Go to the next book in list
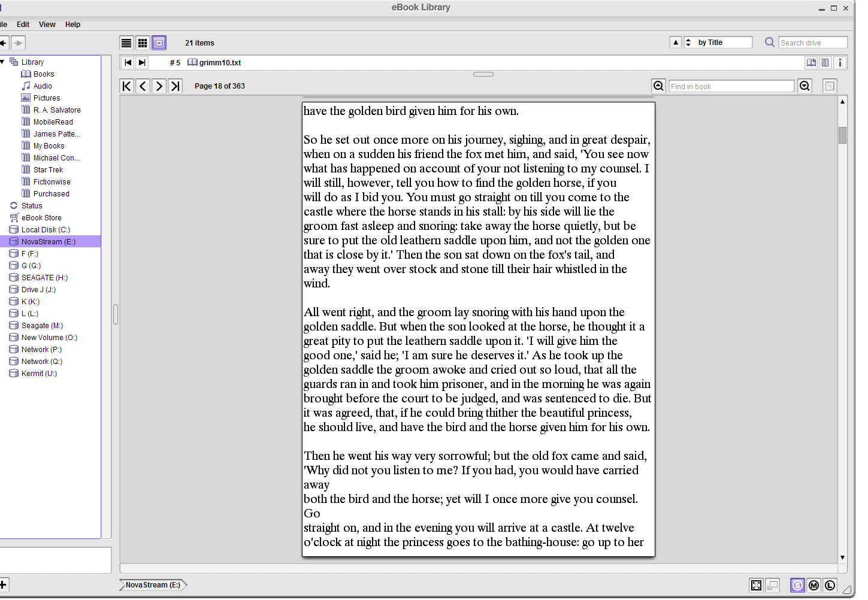 (x=142, y=62)
